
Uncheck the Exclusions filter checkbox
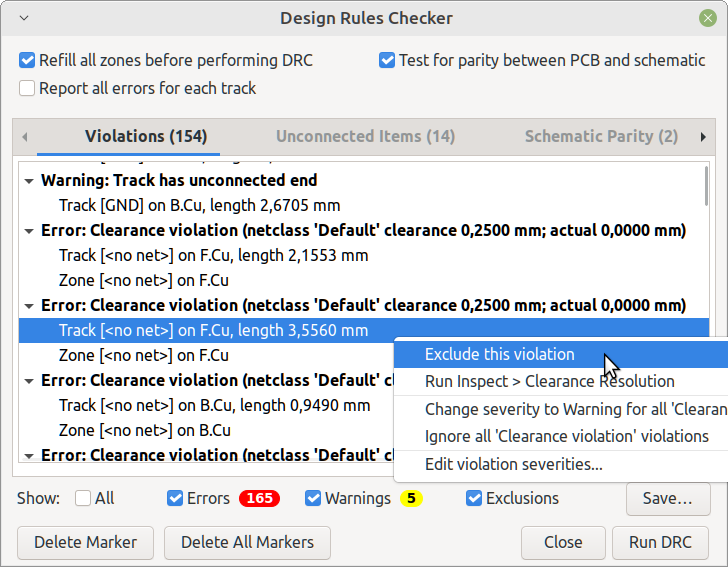coord(474,498)
